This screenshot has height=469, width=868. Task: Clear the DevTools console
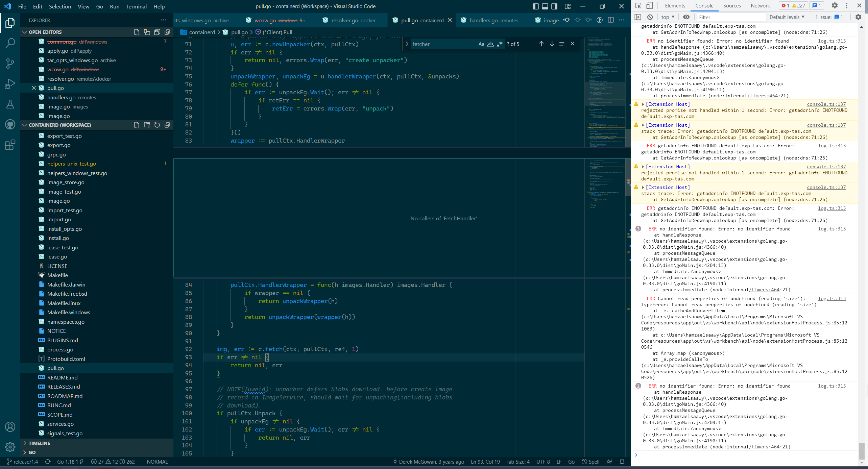(x=650, y=17)
